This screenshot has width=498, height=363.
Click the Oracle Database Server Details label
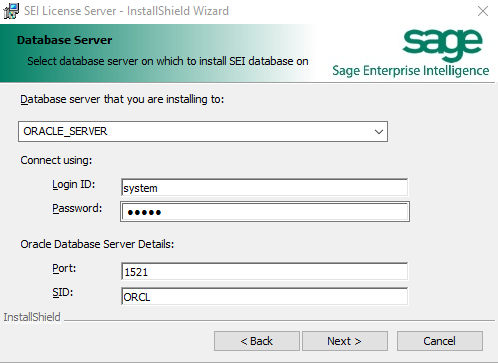97,244
